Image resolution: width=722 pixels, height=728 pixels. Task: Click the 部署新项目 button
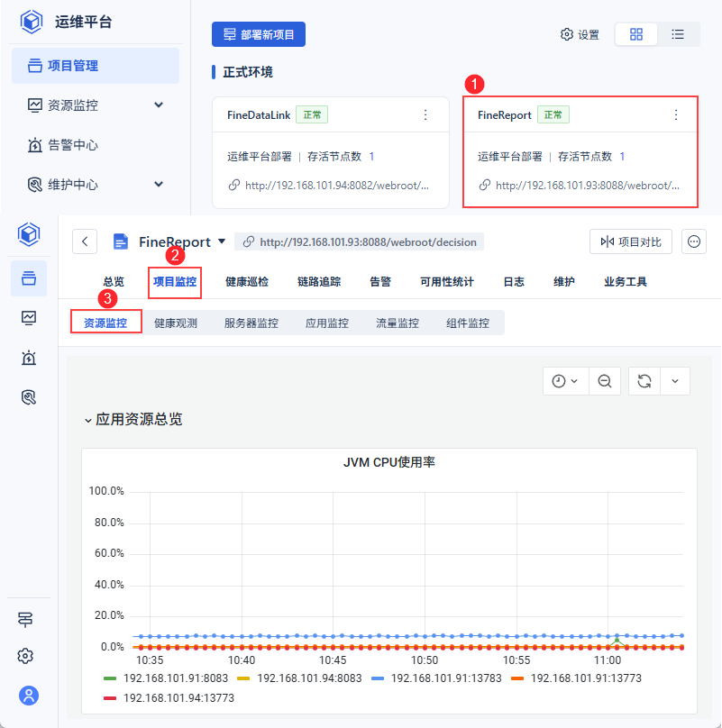259,34
